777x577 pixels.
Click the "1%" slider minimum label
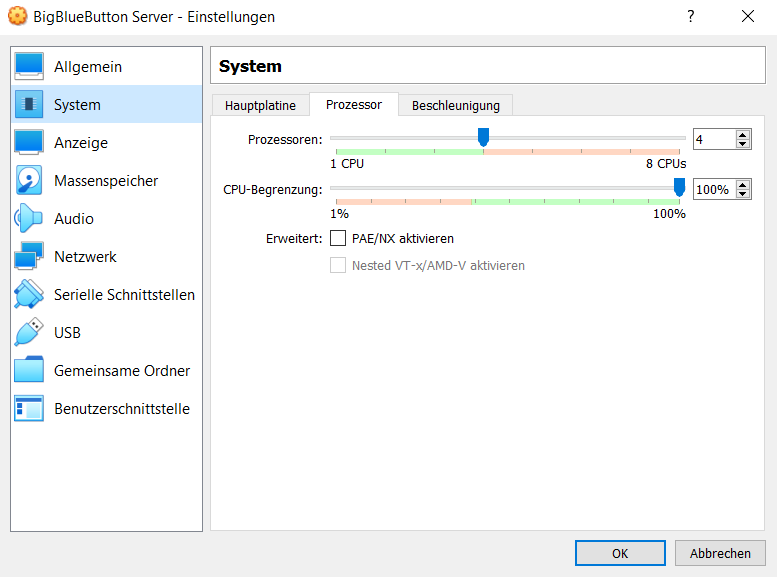[339, 214]
